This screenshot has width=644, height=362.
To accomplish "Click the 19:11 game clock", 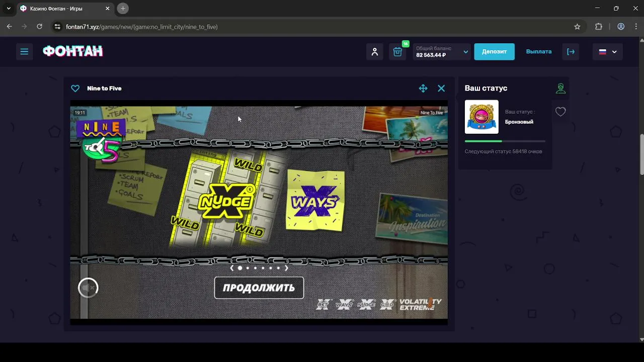I will tap(79, 113).
